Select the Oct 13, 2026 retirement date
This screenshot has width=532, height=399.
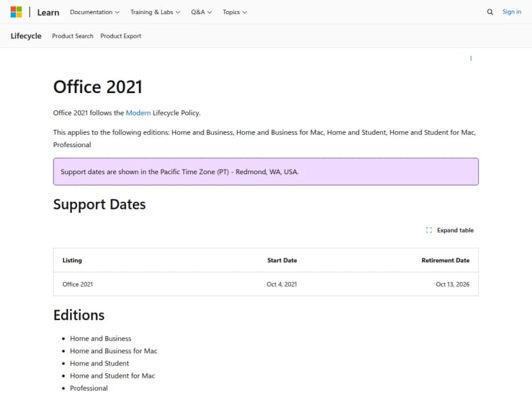coord(452,284)
